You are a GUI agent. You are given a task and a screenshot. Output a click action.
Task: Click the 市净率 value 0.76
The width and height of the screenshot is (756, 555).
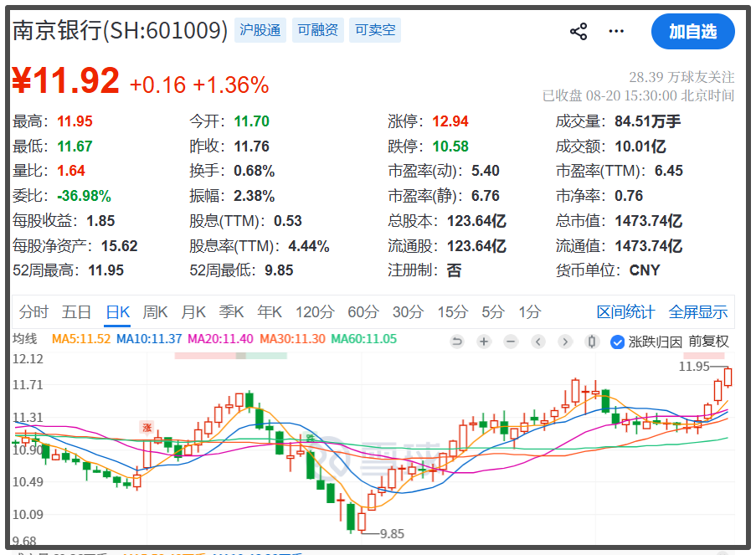pyautogui.click(x=629, y=196)
